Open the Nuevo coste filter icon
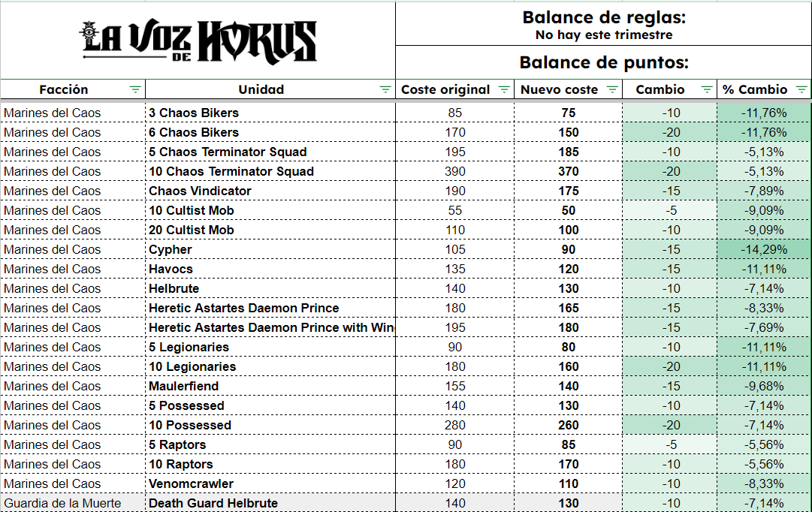Viewport: 812px width, 512px height. pyautogui.click(x=612, y=89)
